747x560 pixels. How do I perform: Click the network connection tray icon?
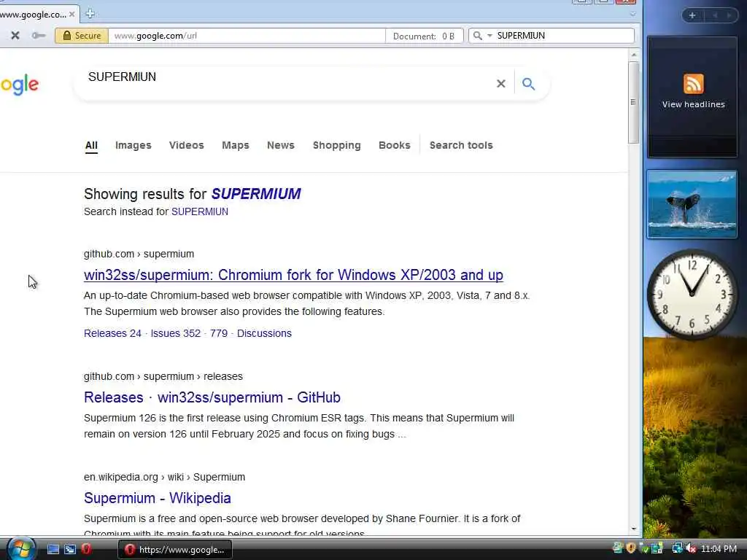click(677, 548)
